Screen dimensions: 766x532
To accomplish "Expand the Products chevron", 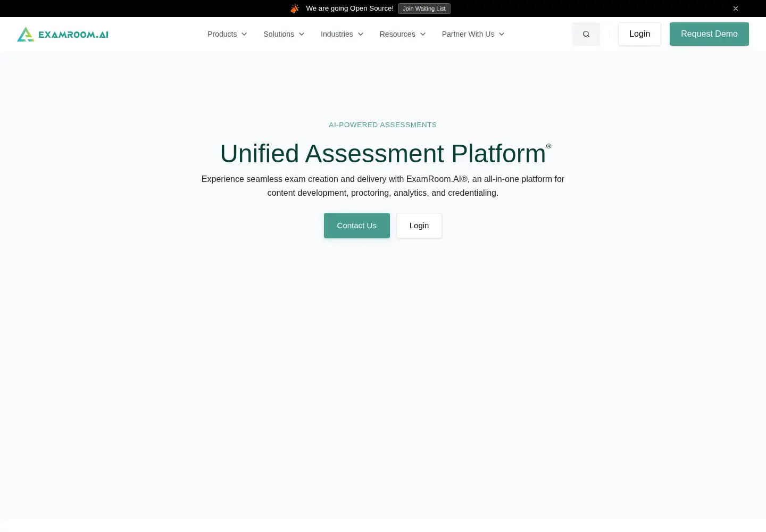I will point(244,34).
